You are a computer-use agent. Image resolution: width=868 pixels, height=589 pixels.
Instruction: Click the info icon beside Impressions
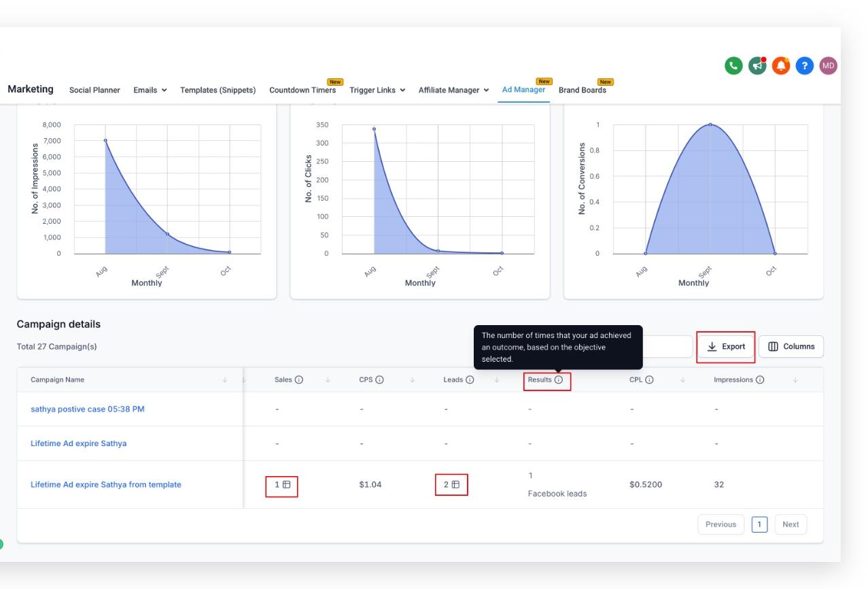tap(760, 380)
